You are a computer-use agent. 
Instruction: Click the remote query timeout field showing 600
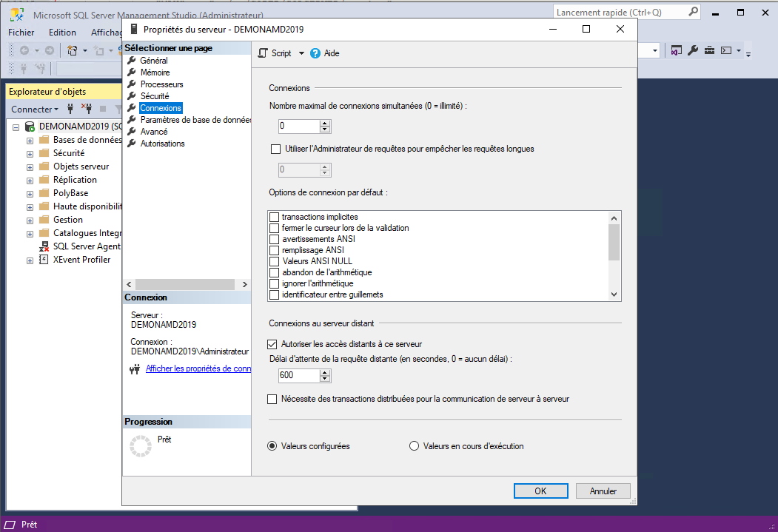(x=299, y=375)
